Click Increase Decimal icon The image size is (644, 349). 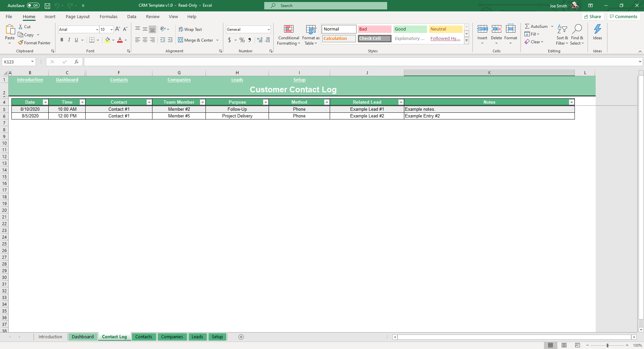click(x=260, y=40)
